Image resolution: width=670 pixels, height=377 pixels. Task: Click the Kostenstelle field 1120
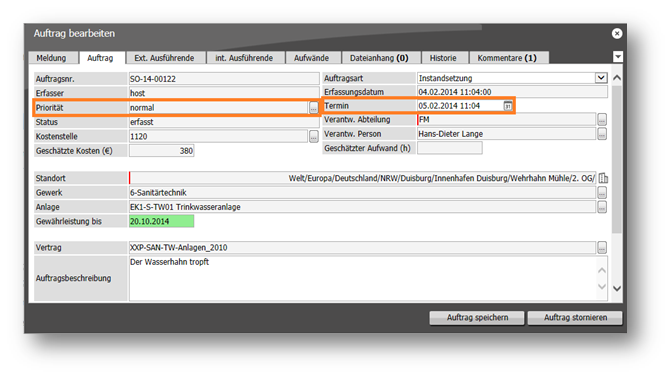pos(218,136)
